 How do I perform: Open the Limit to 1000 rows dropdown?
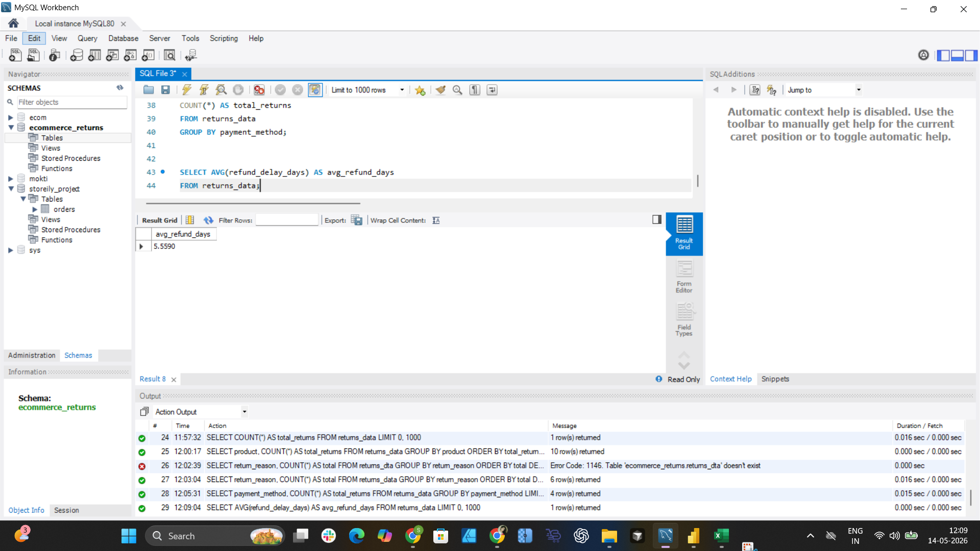pos(367,90)
